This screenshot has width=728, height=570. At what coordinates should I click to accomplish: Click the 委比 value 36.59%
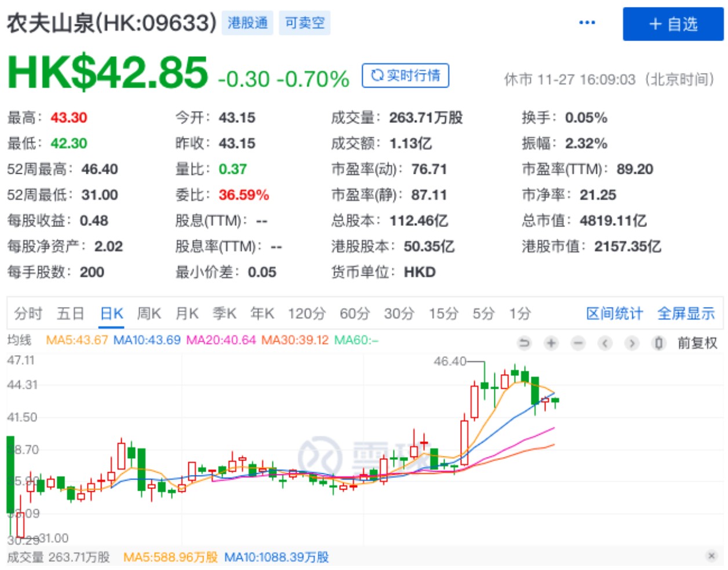coord(243,195)
